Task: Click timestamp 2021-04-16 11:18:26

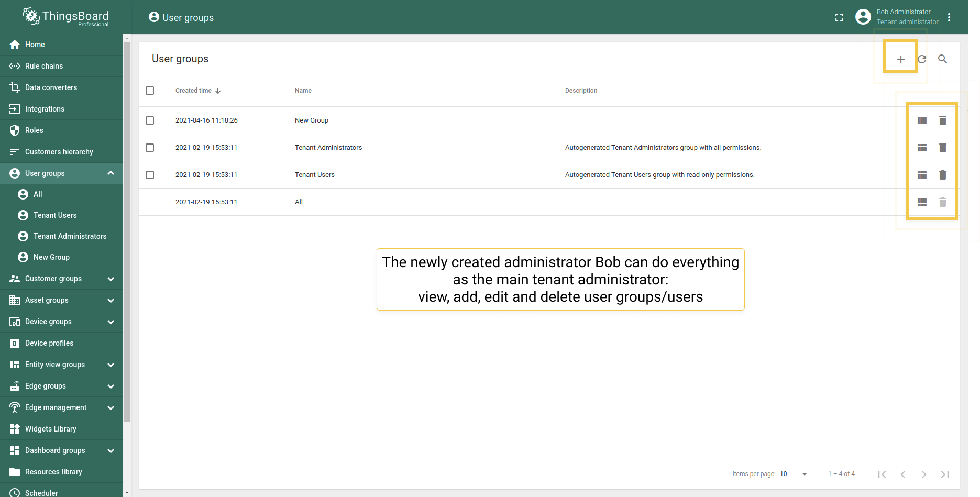Action: click(206, 120)
